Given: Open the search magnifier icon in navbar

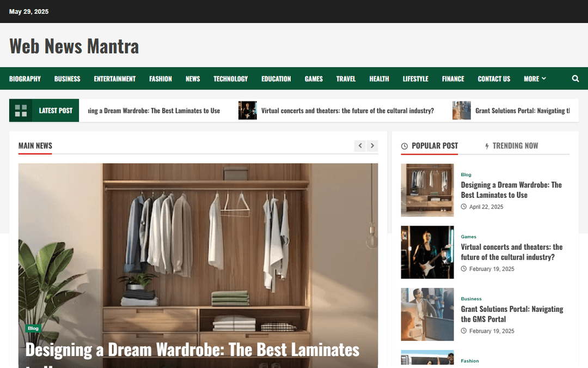Looking at the screenshot, I should coord(575,79).
